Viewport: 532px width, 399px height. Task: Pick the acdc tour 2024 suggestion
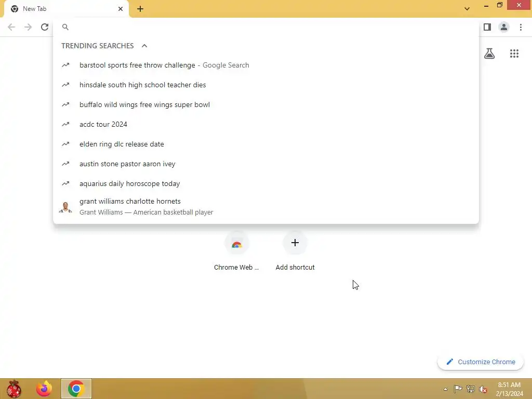click(266, 124)
